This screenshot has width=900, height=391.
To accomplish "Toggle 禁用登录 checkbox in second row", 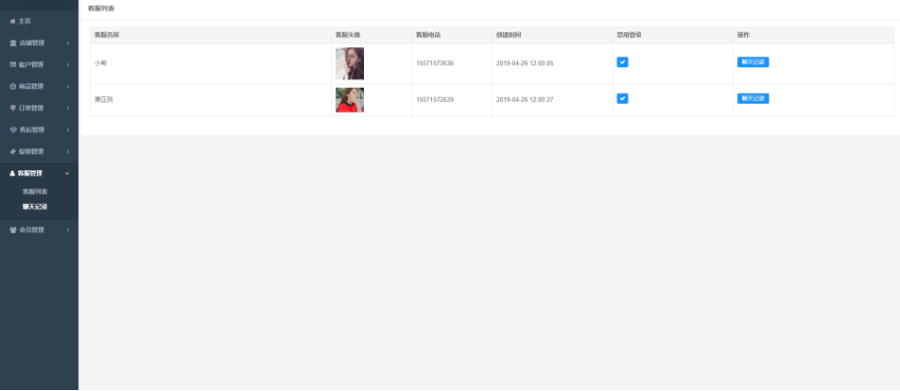I will (x=622, y=99).
